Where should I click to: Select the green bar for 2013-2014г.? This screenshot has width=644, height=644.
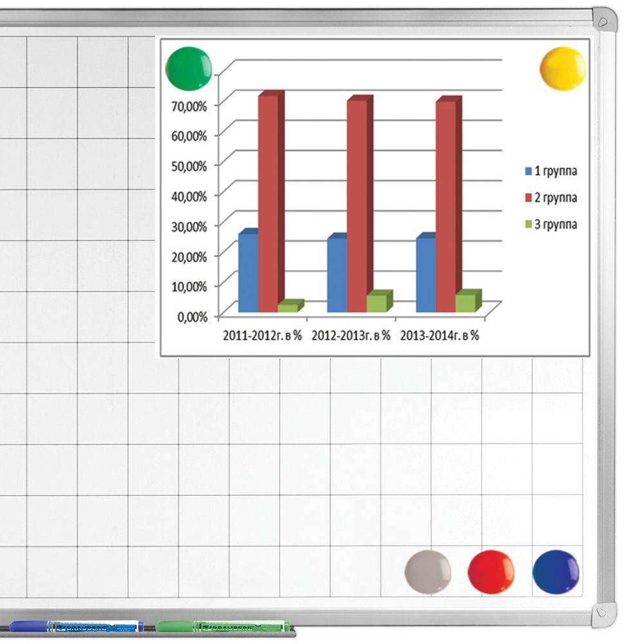coord(465,303)
